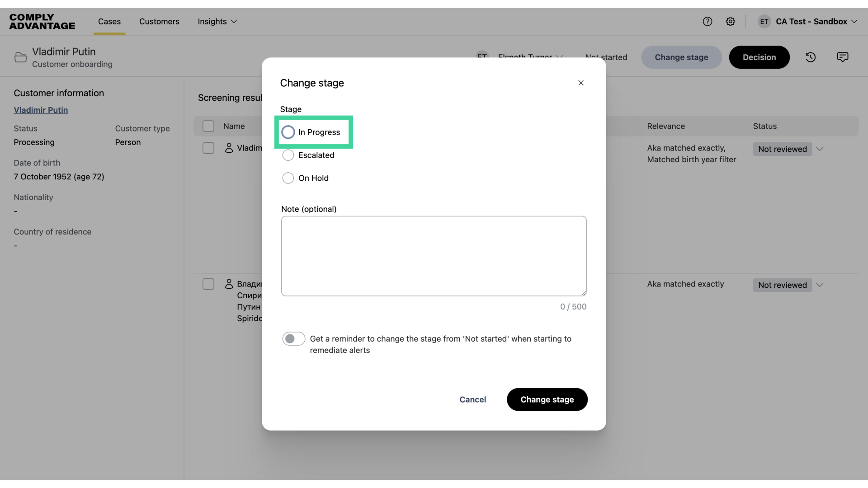Select the Escalated stage option

[288, 155]
